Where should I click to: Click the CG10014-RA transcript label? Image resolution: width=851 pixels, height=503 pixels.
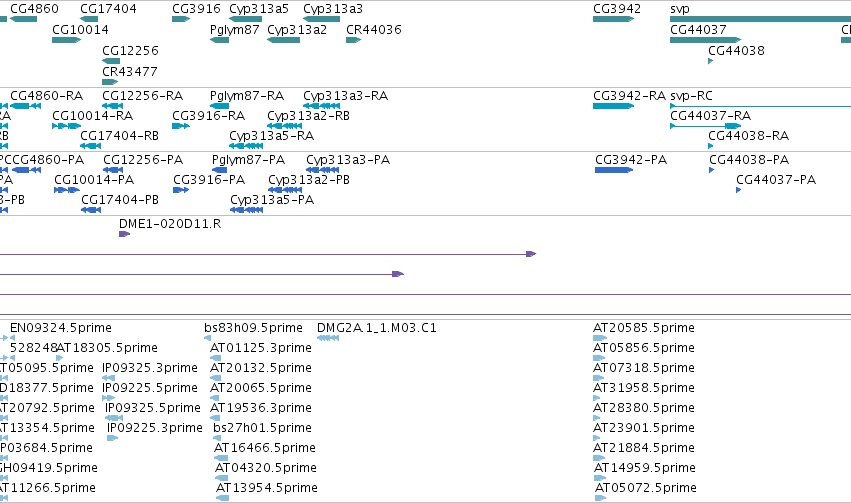tap(92, 116)
